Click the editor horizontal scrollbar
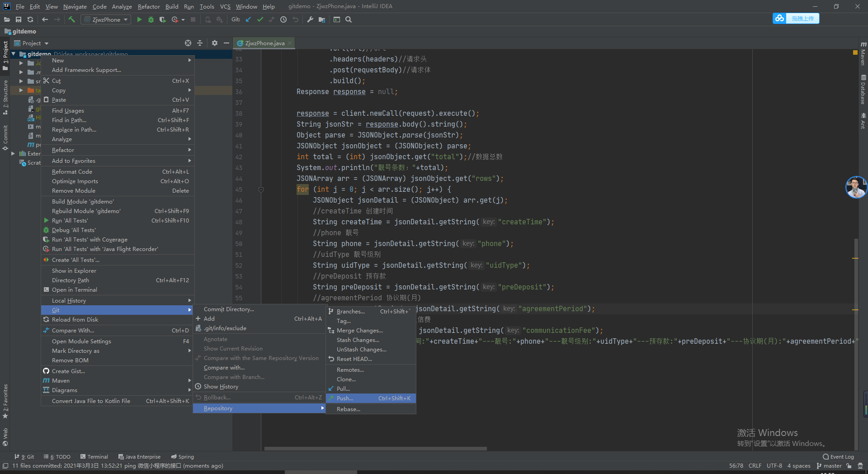 375,449
